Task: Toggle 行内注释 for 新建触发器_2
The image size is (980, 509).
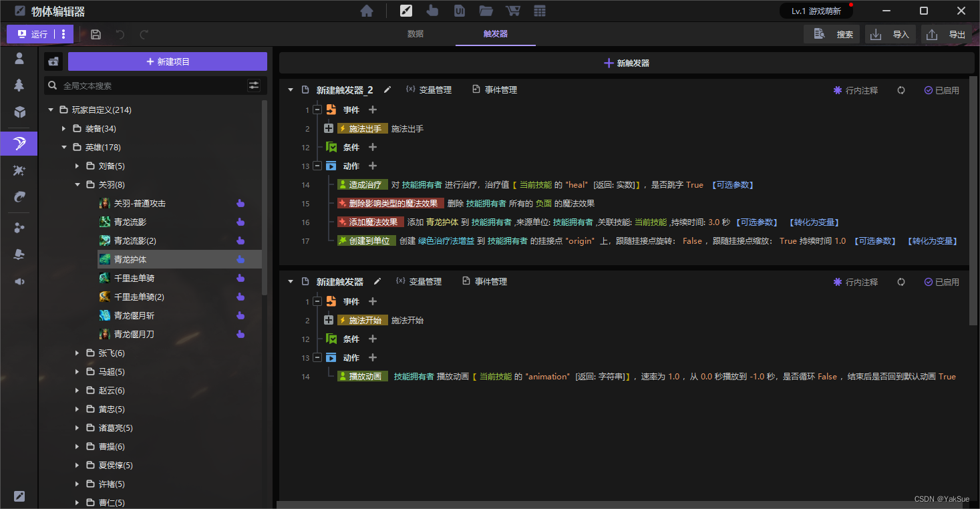Action: (x=856, y=90)
